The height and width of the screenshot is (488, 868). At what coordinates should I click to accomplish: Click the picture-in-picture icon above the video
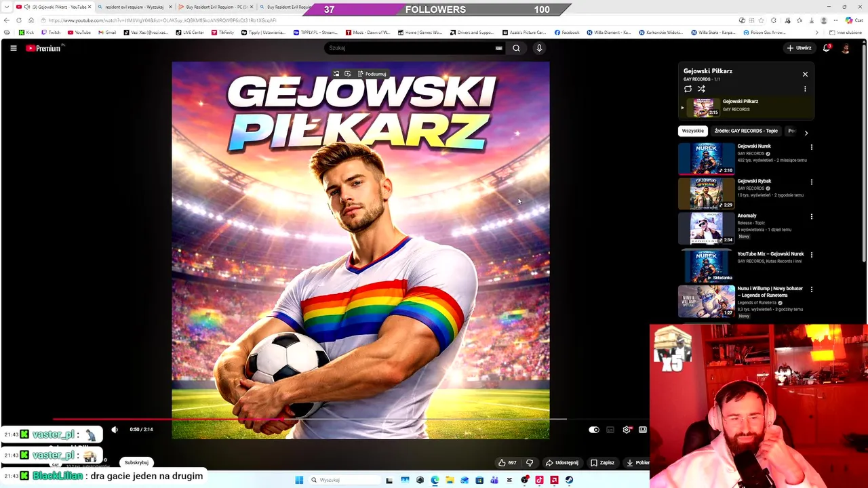[x=336, y=74]
